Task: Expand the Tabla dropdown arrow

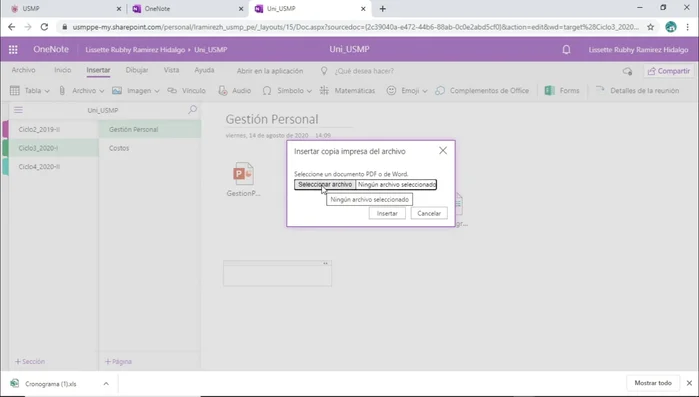Action: pyautogui.click(x=47, y=91)
